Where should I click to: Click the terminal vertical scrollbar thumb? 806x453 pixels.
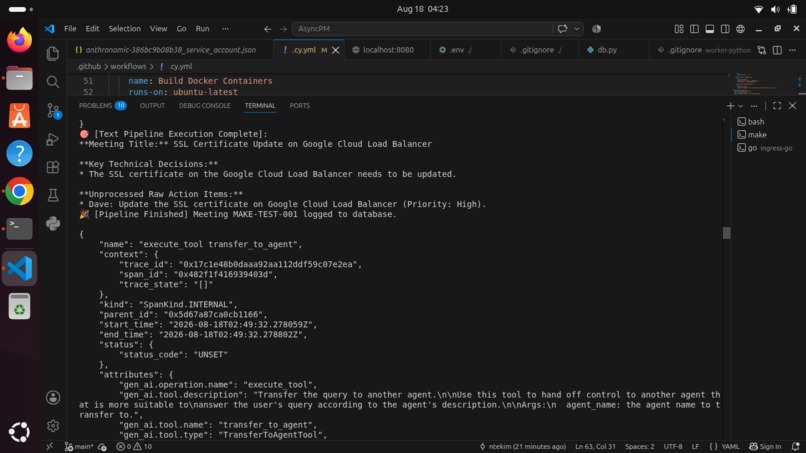tap(726, 233)
